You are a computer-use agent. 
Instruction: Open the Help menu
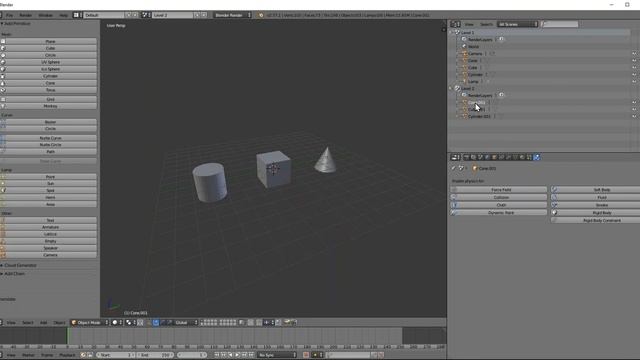pos(64,15)
